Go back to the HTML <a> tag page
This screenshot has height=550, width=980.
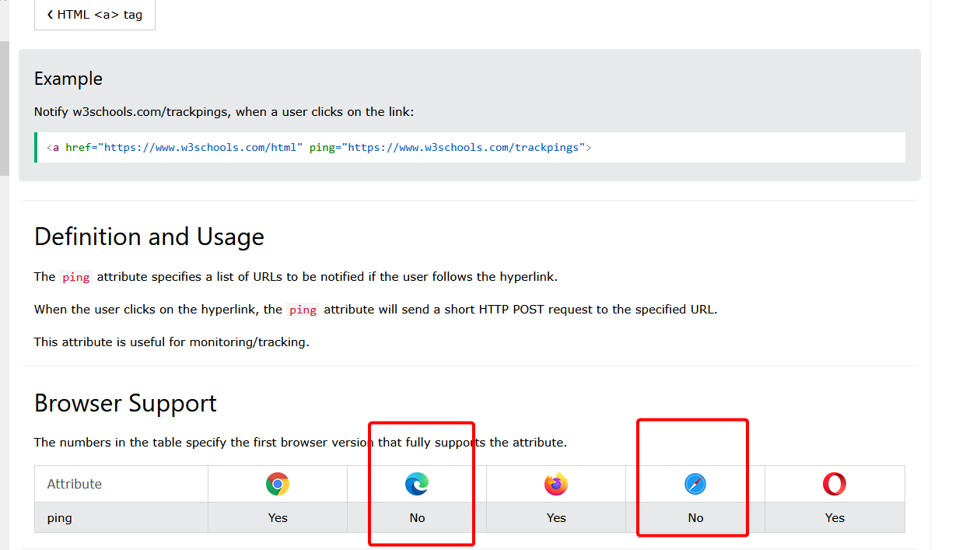(95, 14)
